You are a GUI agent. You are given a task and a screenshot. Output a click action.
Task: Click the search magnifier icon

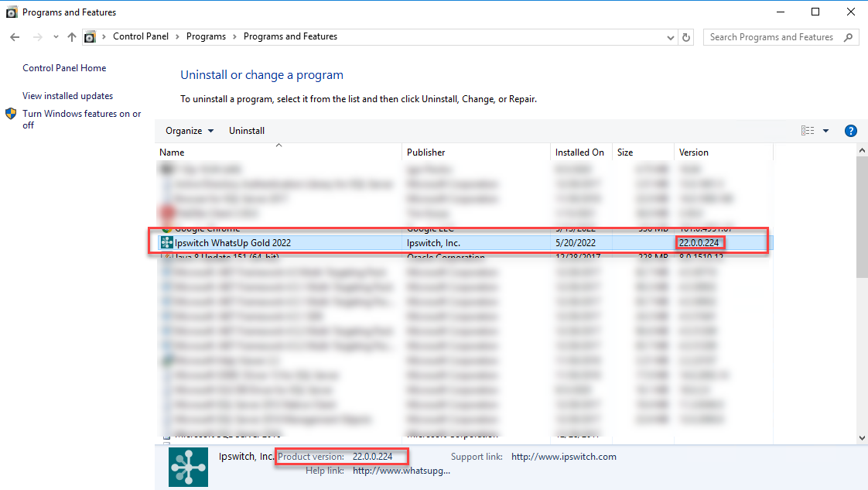[x=848, y=37]
